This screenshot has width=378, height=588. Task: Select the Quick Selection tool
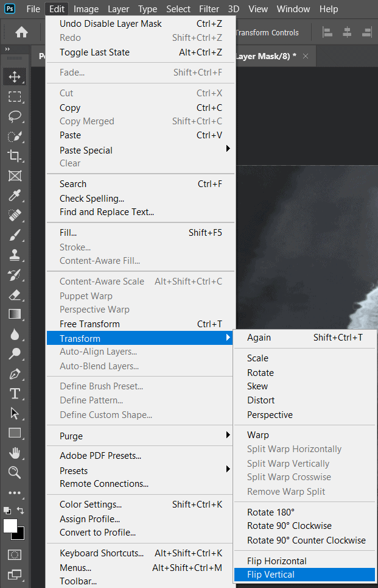click(15, 136)
